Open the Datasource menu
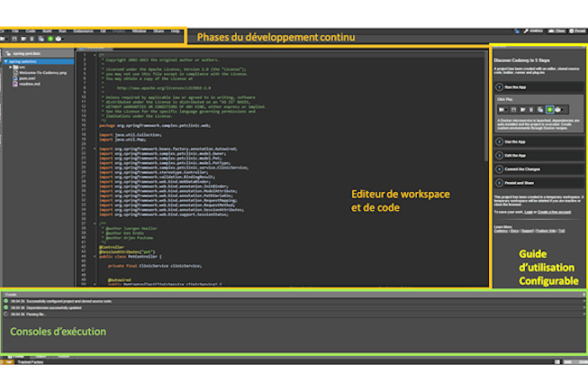This screenshot has width=588, height=392. coord(83,31)
